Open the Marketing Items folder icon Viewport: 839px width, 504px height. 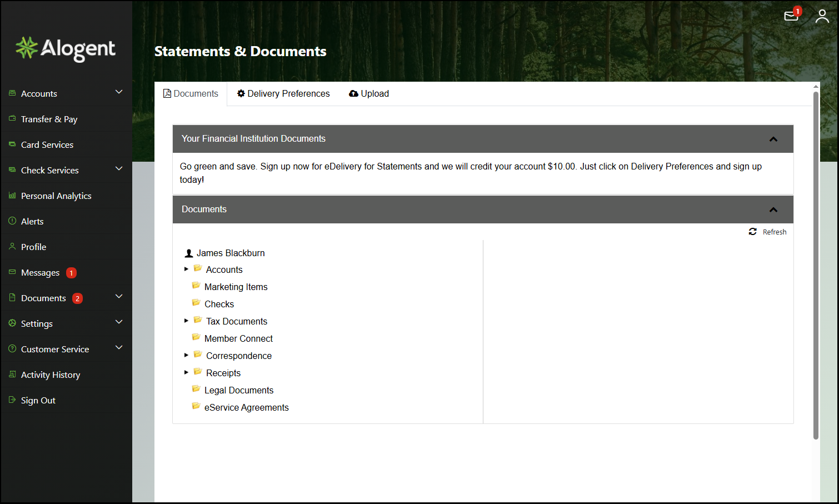coord(196,286)
